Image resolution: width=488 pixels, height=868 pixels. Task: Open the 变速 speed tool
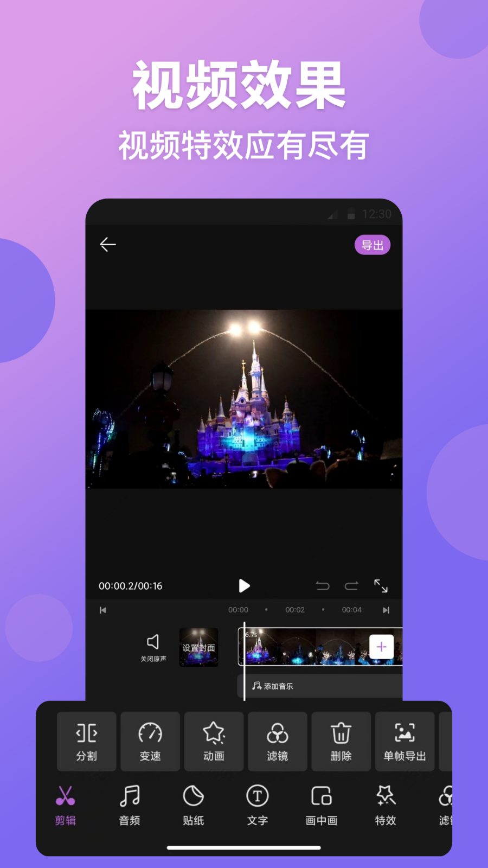[x=150, y=742]
